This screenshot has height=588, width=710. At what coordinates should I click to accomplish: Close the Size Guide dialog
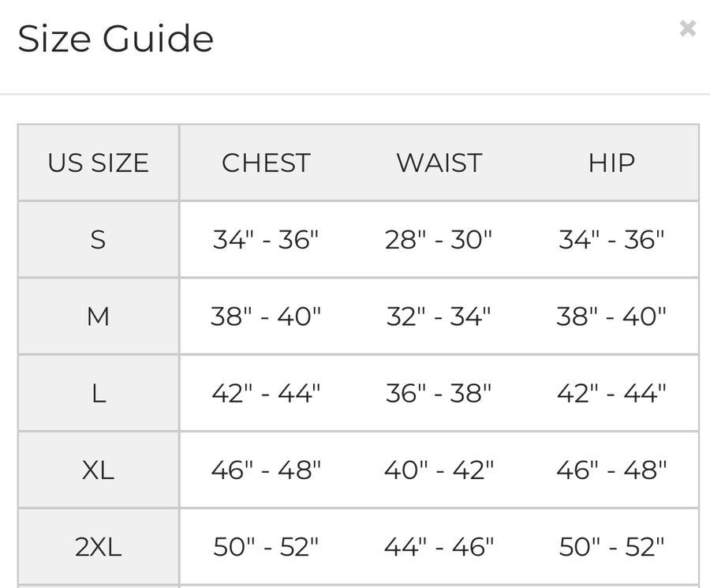coord(687,28)
